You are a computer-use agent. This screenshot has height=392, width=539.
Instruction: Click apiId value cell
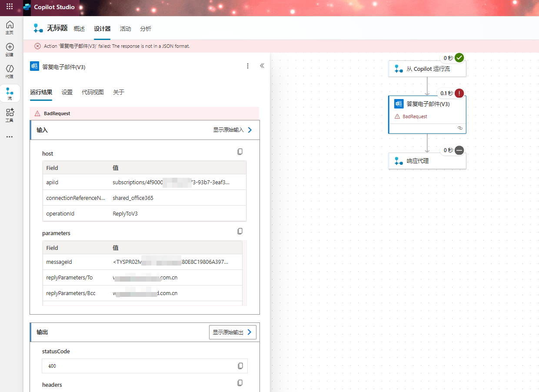tap(171, 183)
